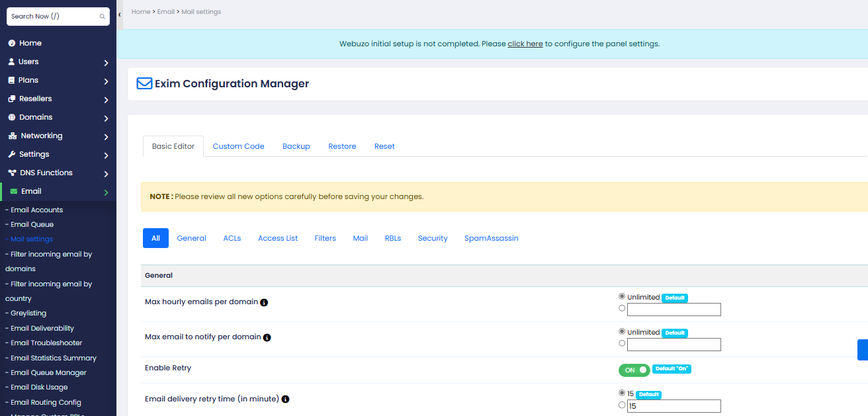Select Unlimited for Max email to notify

tap(622, 331)
